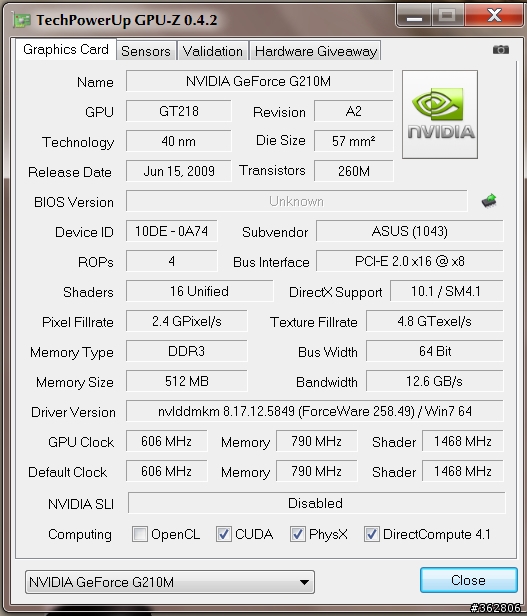
Task: Click the Driver Version field nvlddmkm 8.17.12.5849
Action: [314, 411]
